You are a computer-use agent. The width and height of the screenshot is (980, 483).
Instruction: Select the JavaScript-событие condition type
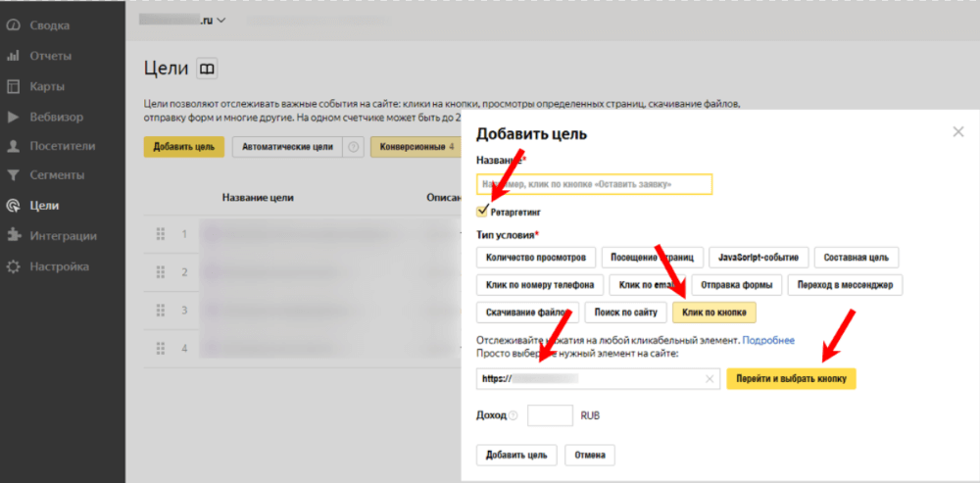759,258
